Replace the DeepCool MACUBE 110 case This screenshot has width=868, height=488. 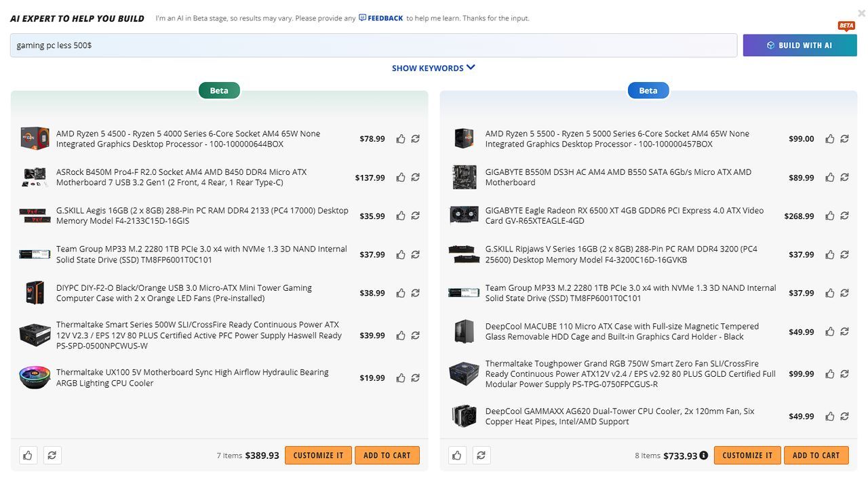coord(844,332)
